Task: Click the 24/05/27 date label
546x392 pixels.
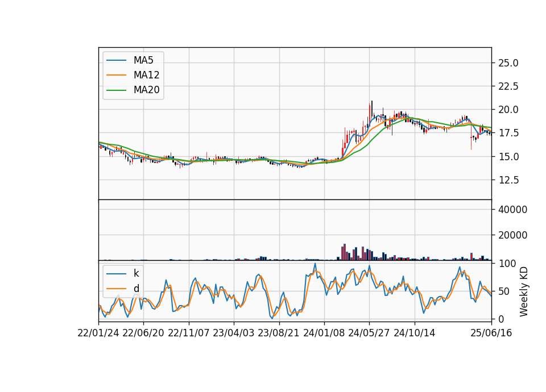Action: (x=369, y=333)
